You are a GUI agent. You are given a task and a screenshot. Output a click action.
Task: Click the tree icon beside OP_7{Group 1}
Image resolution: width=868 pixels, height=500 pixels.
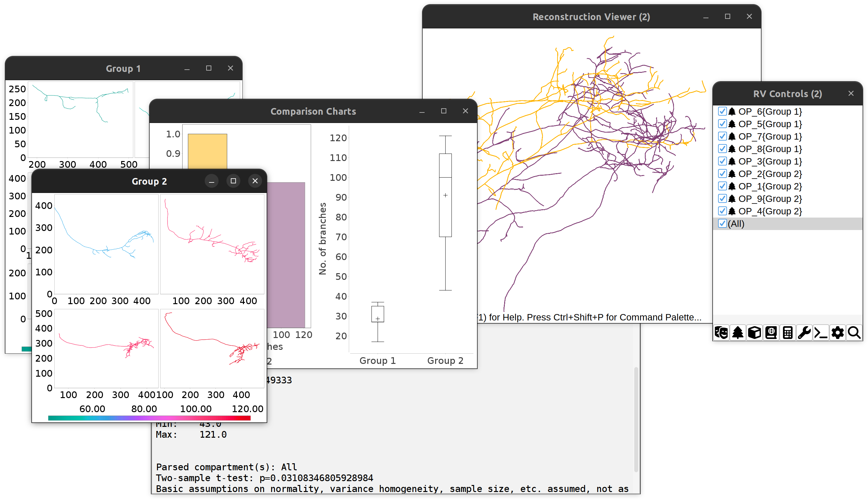coord(732,136)
